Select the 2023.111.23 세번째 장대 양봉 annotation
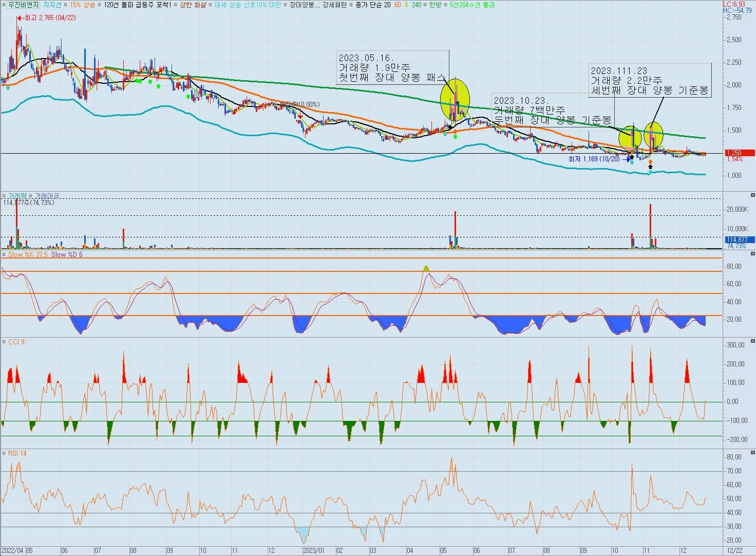The image size is (756, 556). click(650, 80)
